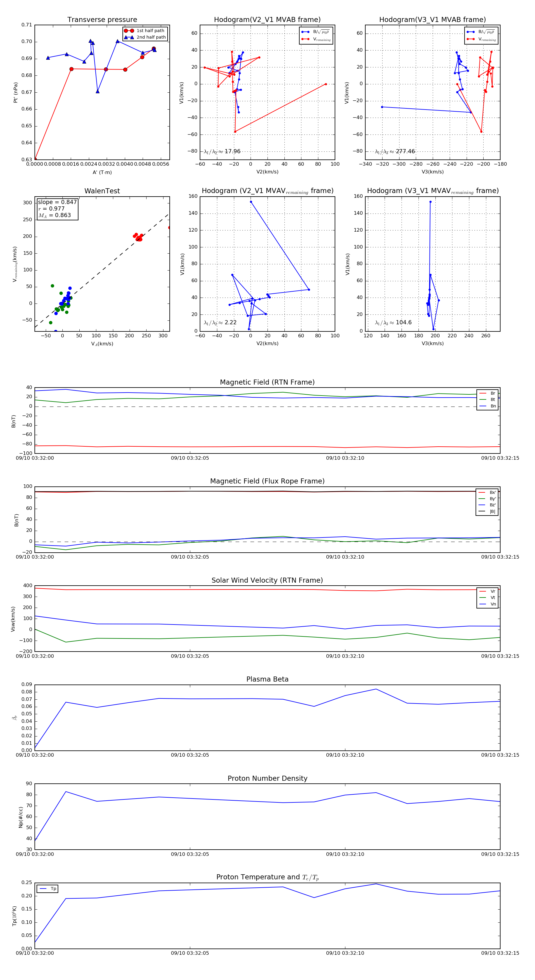Viewport: 535px width, 980px height.
Task: Click 'Proton Temperature and Te/Tp' title
Action: tap(267, 877)
